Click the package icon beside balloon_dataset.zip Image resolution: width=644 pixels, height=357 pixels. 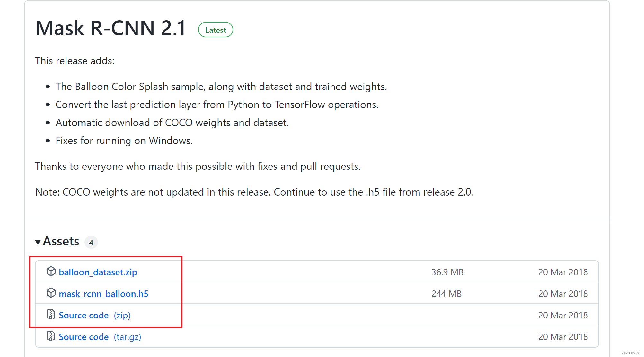(x=51, y=271)
